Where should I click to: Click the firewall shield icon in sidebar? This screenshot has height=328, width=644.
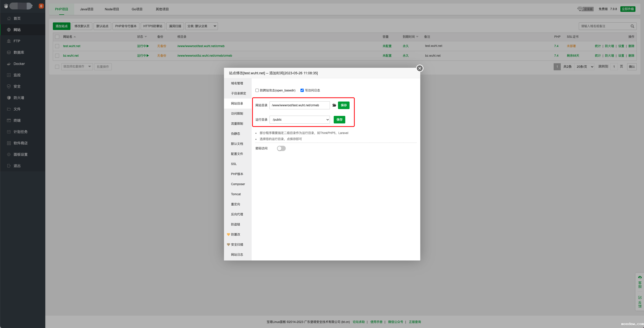pyautogui.click(x=9, y=98)
